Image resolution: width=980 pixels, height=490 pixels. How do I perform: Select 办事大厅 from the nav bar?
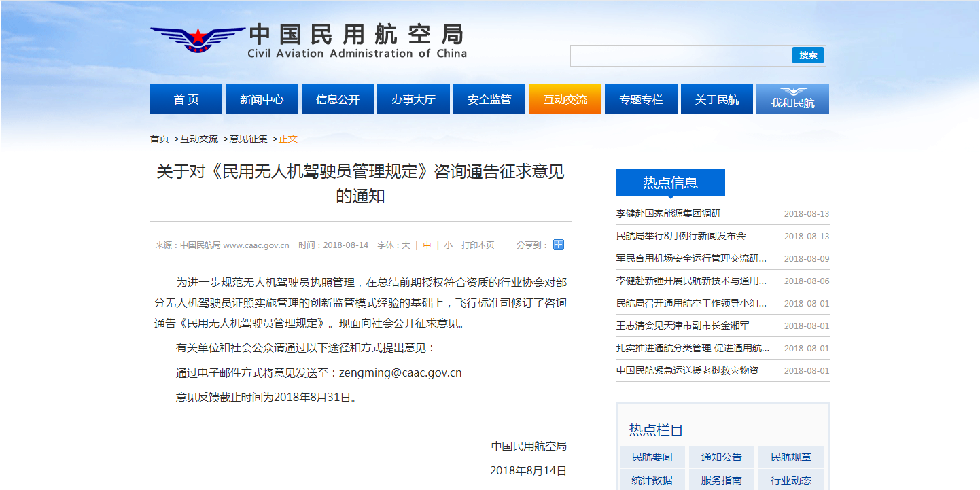[x=413, y=99]
